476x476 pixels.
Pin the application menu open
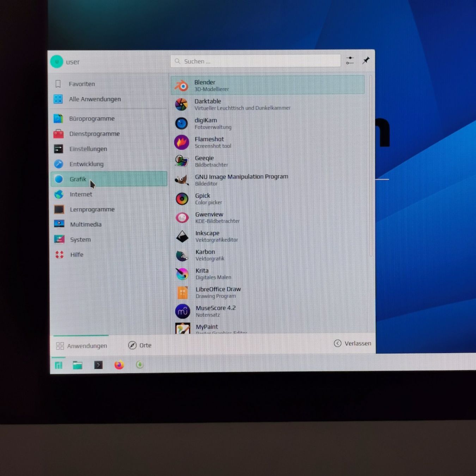point(366,60)
